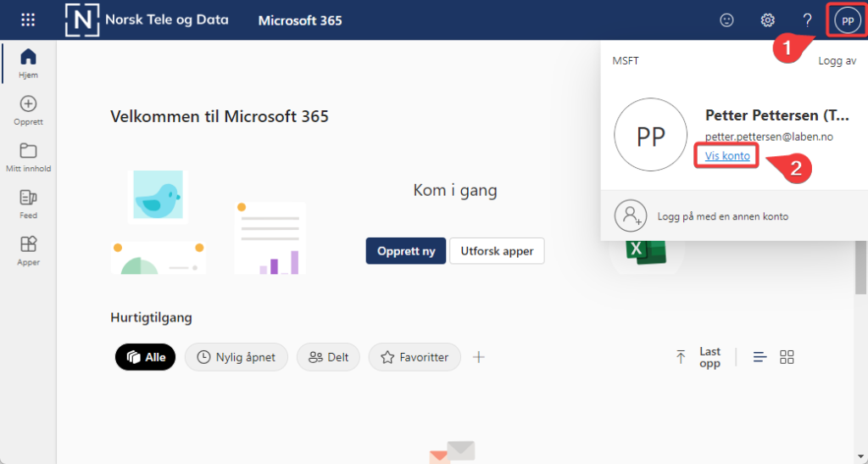Open the app launcher waffle menu
The height and width of the screenshot is (464, 868).
point(28,20)
